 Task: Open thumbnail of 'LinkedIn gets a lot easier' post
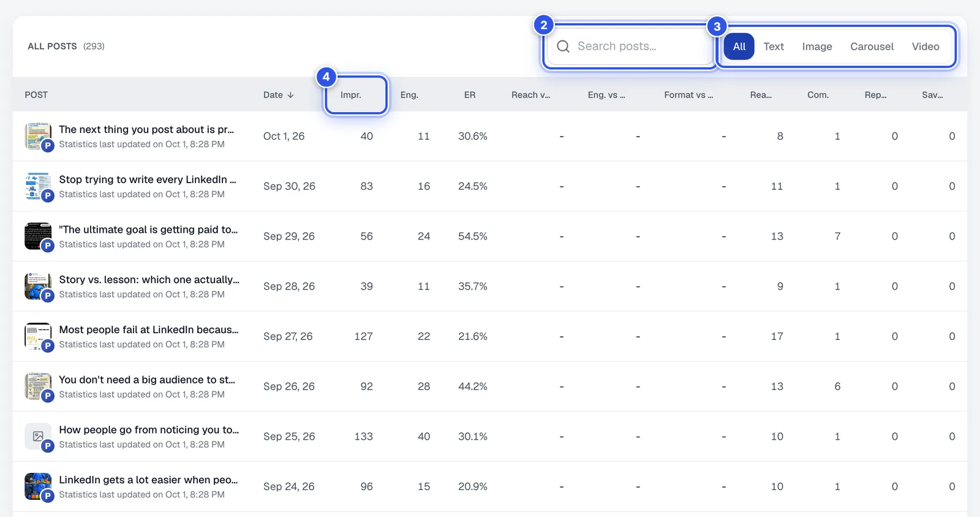point(37,486)
